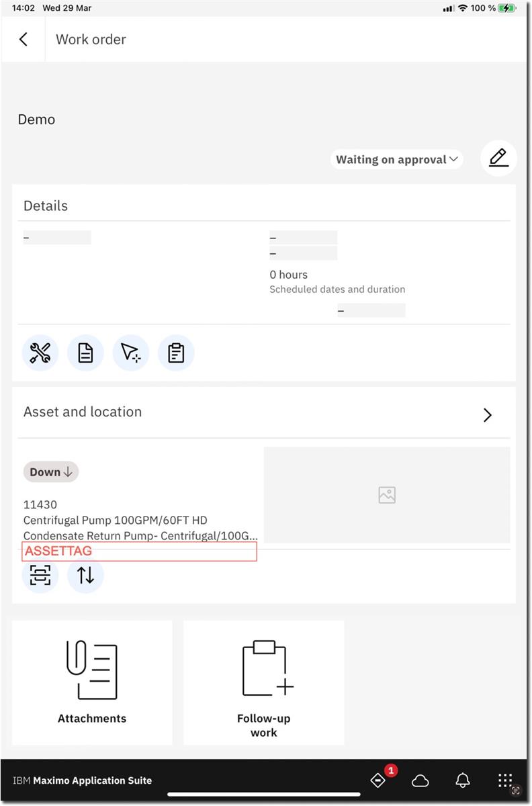This screenshot has height=806, width=532.
Task: Open the notifications bell
Action: coord(463,780)
